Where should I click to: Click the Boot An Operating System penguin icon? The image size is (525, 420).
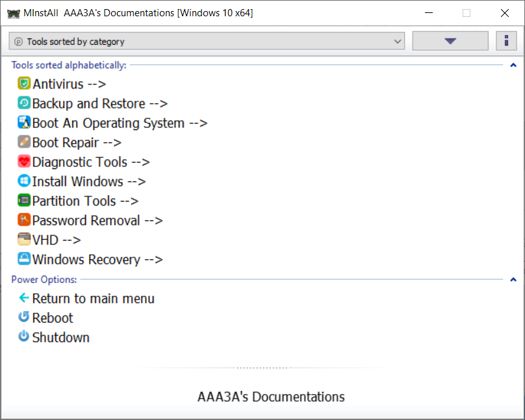(x=24, y=122)
